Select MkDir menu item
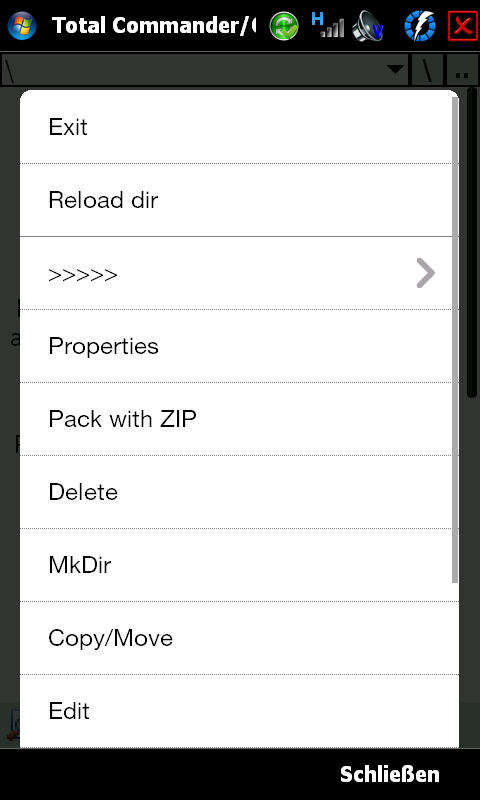 coord(236,565)
